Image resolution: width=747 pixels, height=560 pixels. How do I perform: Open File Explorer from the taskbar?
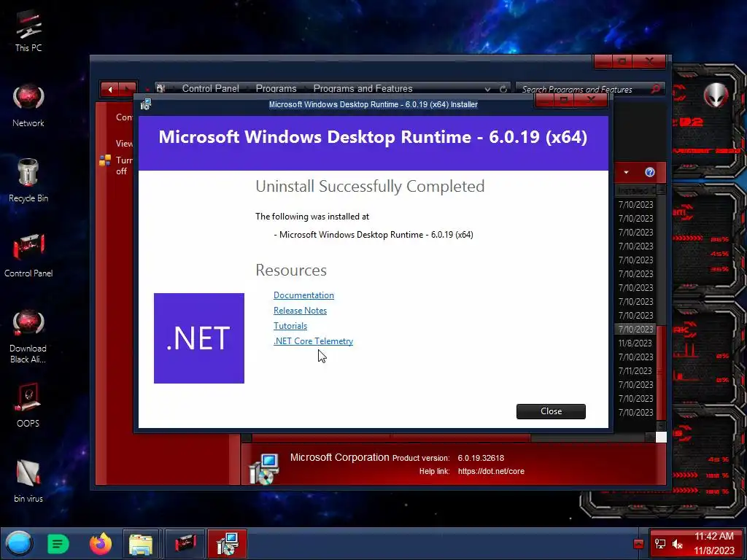(x=141, y=543)
